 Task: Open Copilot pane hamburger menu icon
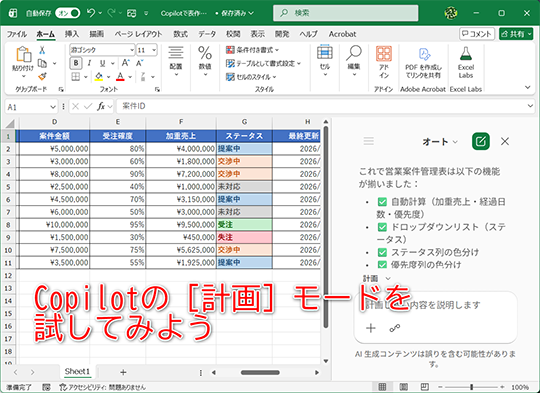[x=368, y=141]
